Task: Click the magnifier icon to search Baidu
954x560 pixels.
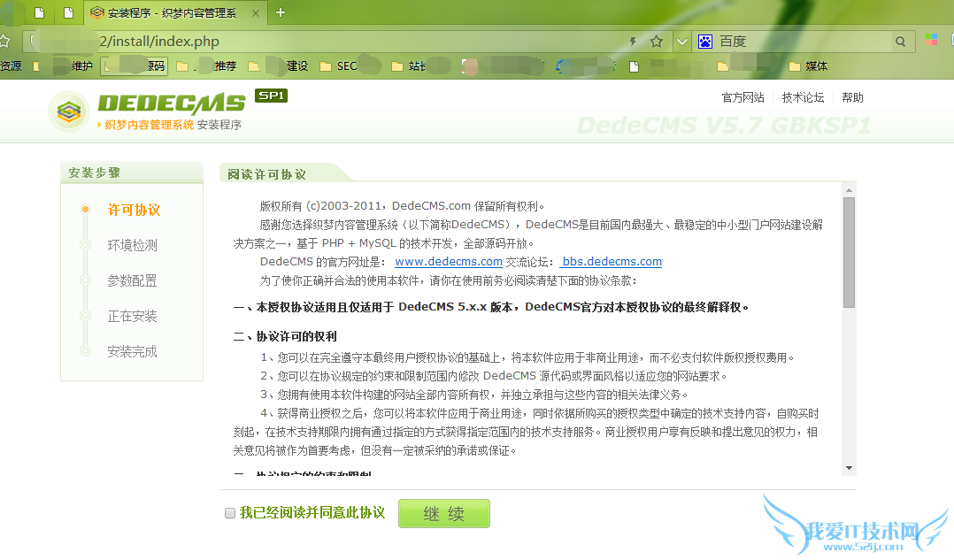Action: (x=900, y=41)
